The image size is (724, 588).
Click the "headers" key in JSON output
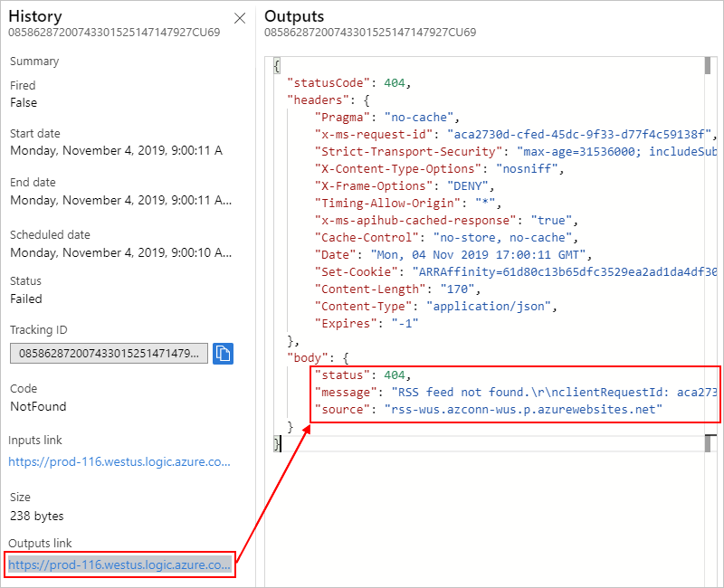[318, 100]
